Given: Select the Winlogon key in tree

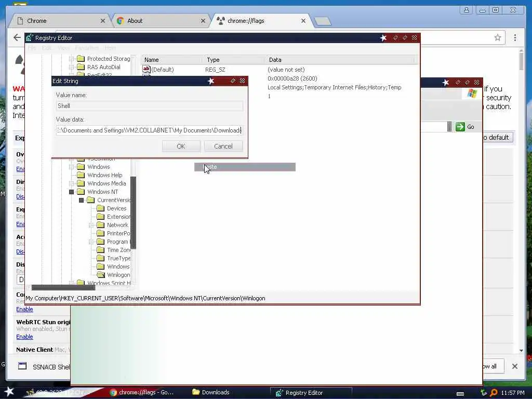Looking at the screenshot, I should [x=118, y=275].
